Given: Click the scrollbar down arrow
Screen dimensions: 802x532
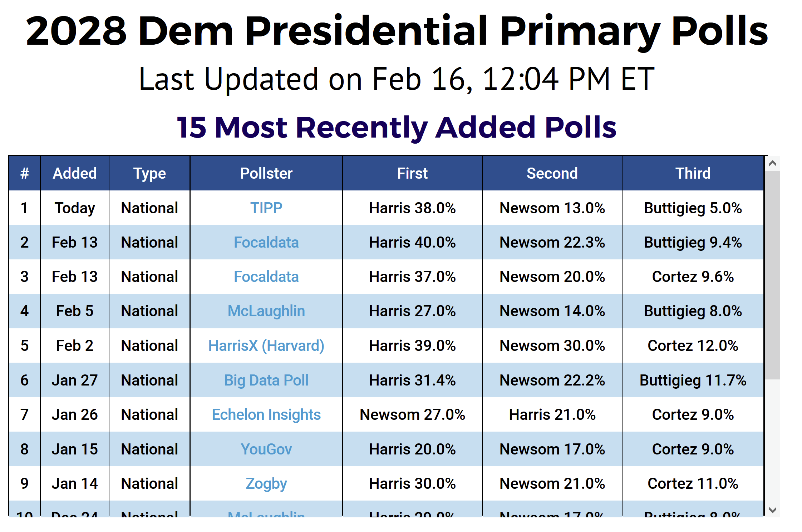Looking at the screenshot, I should (772, 510).
